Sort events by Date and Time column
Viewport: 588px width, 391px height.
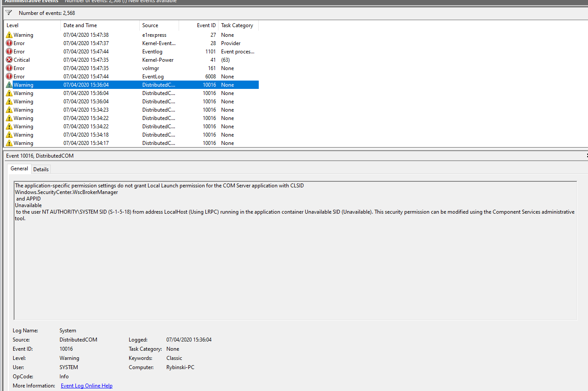pos(100,25)
